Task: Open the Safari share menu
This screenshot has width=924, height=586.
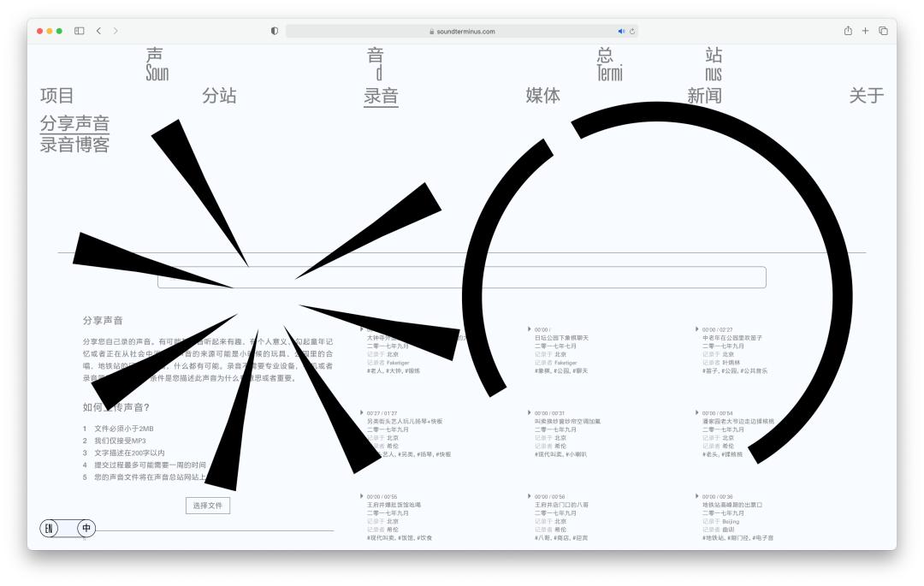Action: pyautogui.click(x=848, y=31)
